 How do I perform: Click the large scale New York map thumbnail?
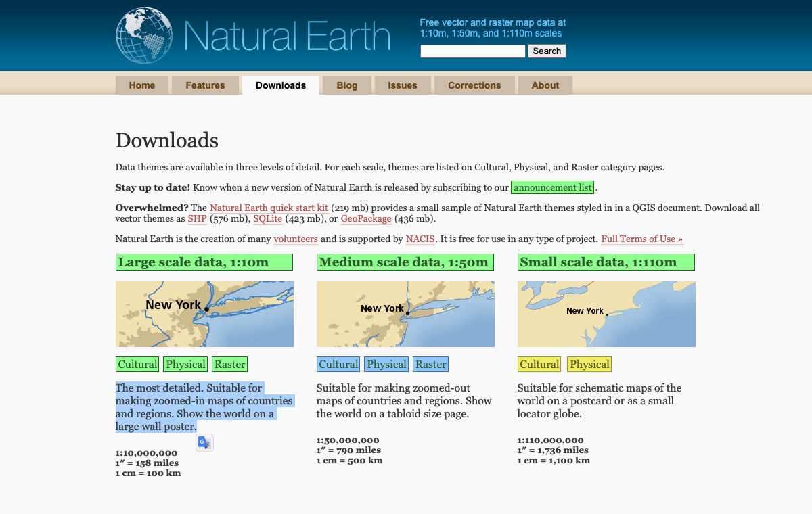[204, 314]
